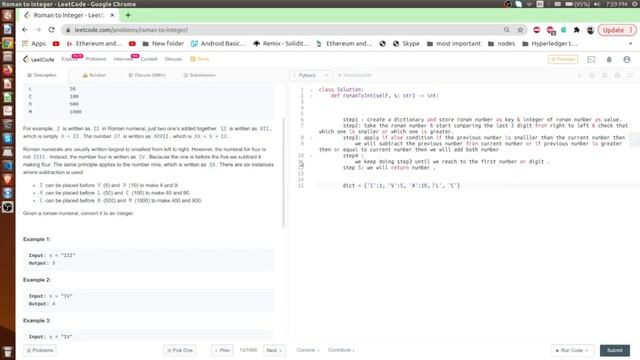Open the Contribute link

pos(341,350)
